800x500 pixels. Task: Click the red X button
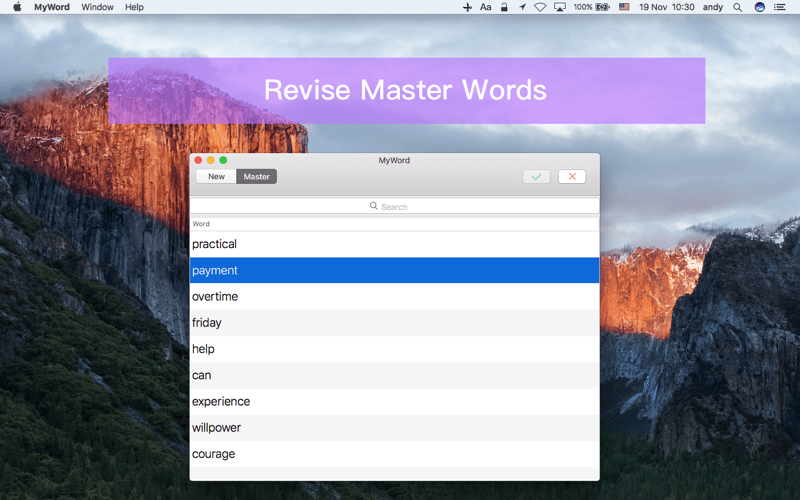572,177
